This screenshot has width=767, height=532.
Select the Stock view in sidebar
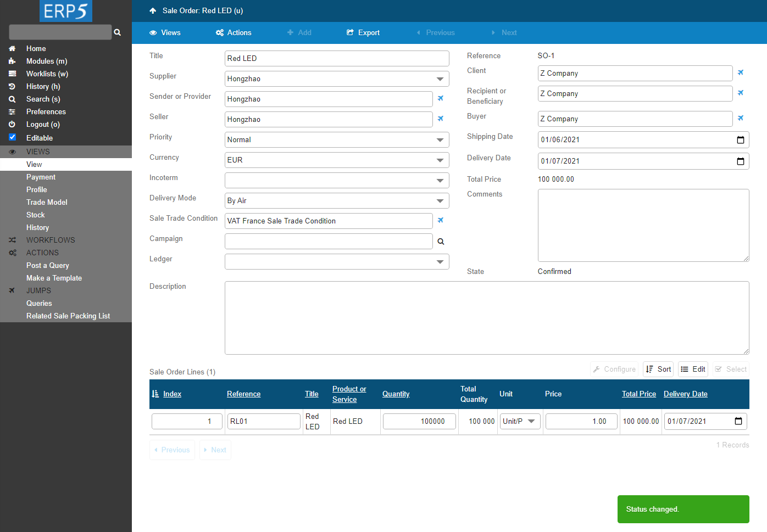35,215
